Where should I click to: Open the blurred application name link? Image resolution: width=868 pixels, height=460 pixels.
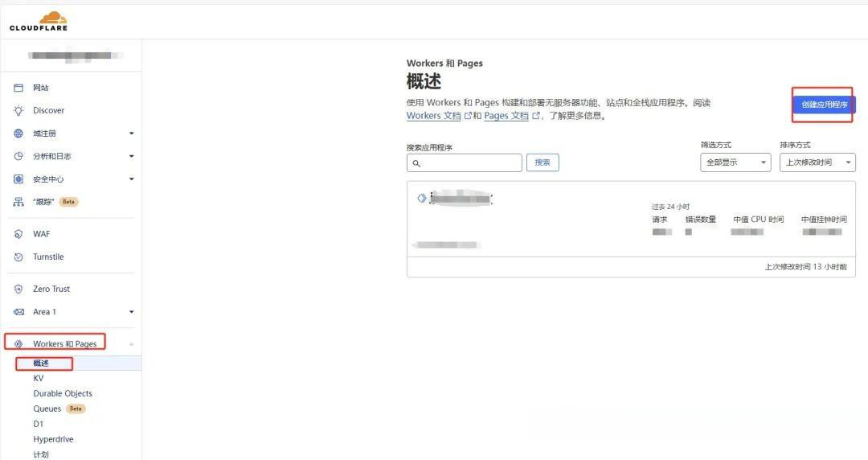tap(461, 199)
